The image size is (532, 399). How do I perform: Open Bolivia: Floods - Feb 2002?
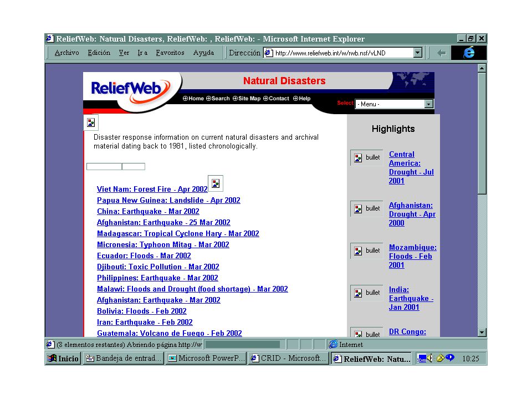(142, 311)
